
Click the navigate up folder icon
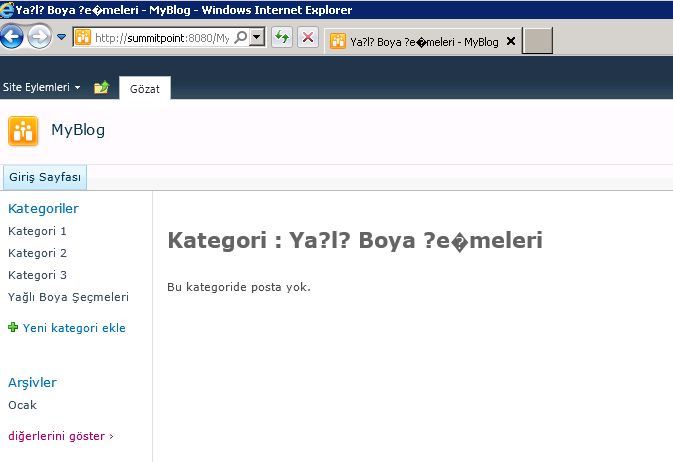(101, 88)
